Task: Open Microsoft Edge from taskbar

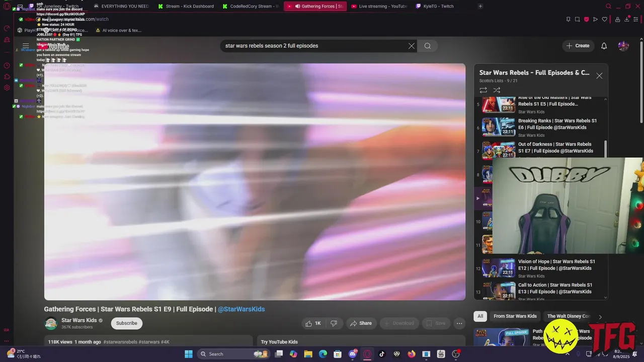Action: pos(323,354)
